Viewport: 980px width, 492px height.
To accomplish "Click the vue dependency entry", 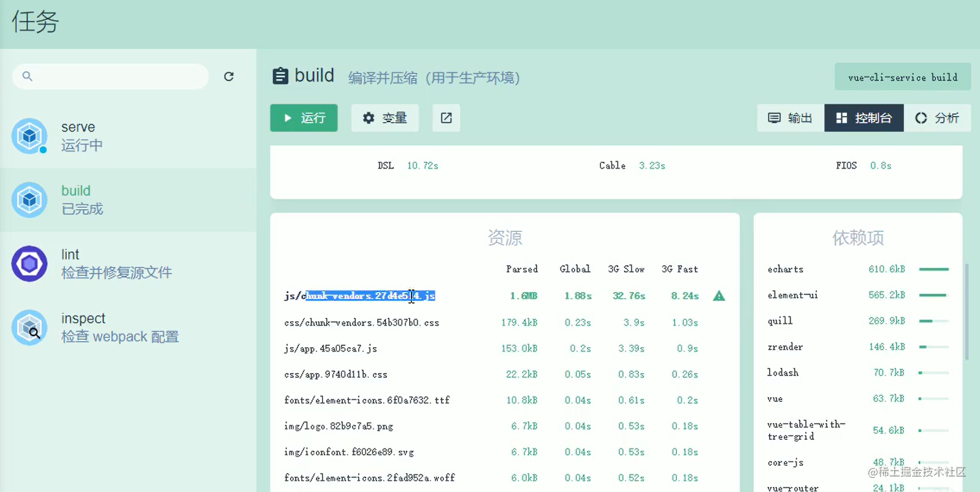I will click(x=857, y=399).
